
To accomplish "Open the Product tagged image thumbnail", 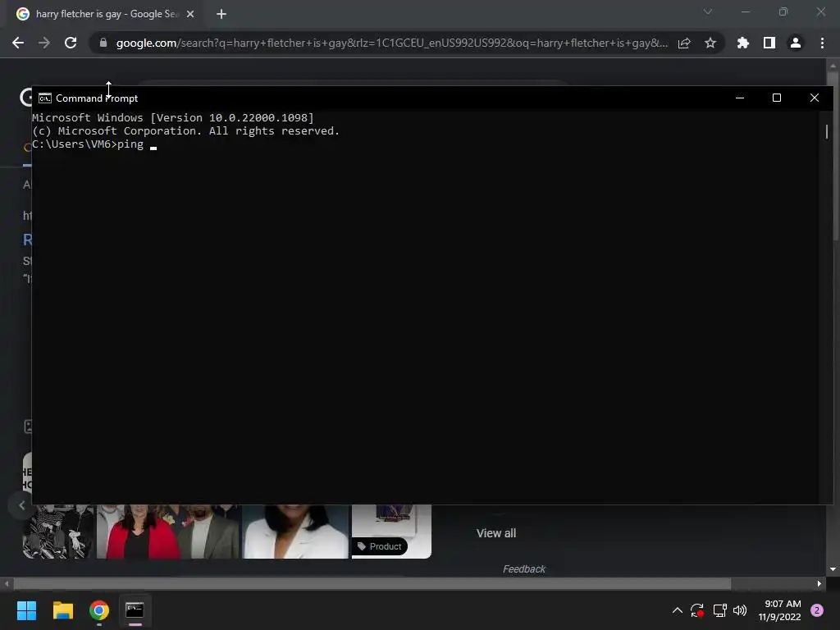I will tap(391, 532).
